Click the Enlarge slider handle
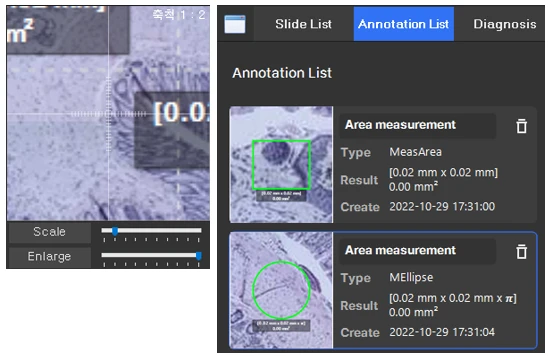This screenshot has width=552, height=360. coord(199,255)
